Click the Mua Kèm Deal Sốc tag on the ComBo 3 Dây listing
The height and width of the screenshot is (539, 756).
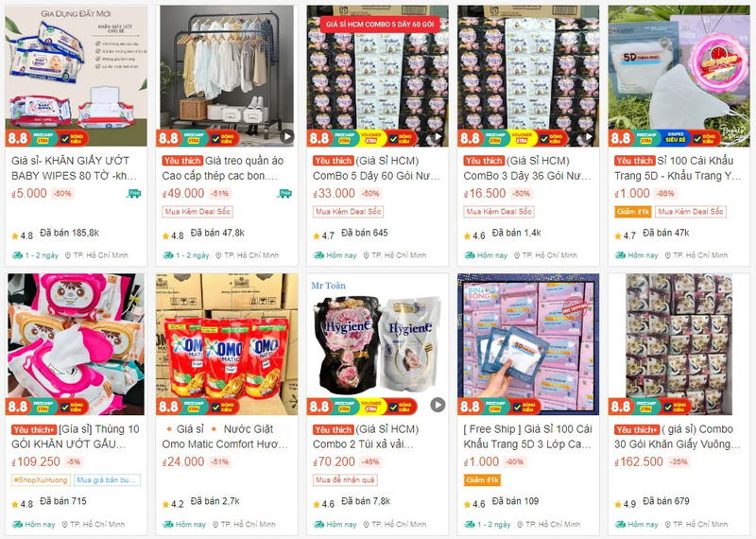[499, 212]
